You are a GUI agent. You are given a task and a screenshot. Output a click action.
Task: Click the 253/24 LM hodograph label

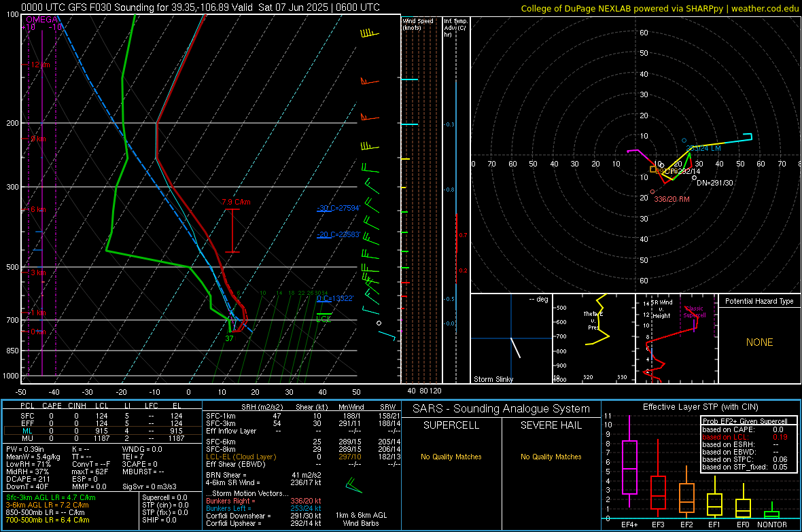click(x=703, y=148)
